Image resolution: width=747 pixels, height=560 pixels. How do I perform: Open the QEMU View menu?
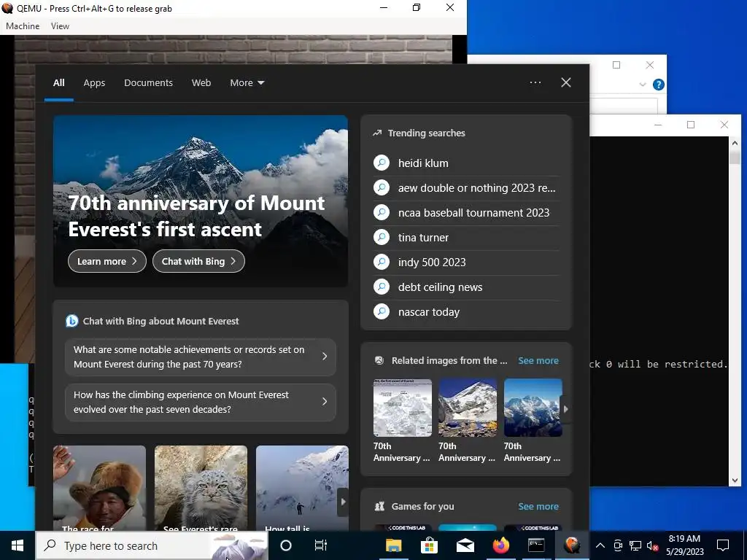click(60, 26)
